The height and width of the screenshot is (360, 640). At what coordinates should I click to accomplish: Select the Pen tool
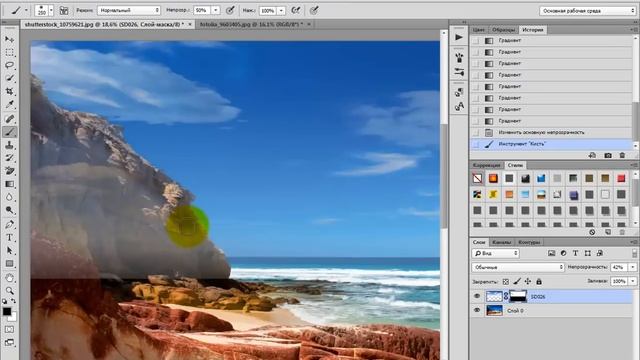[9, 224]
